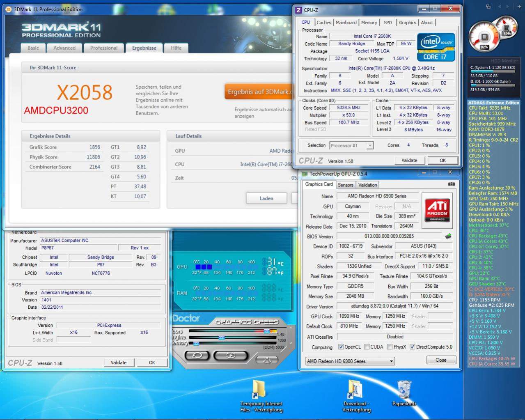This screenshot has height=420, width=525.
Task: Click the save-profile tray button in Graphics Speed
Action: pyautogui.click(x=267, y=360)
